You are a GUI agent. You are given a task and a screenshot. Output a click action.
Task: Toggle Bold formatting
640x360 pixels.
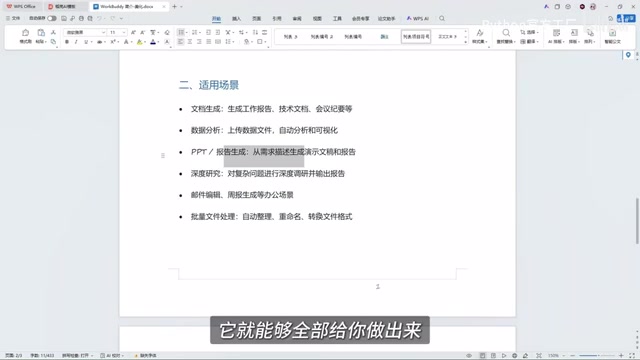[67, 42]
